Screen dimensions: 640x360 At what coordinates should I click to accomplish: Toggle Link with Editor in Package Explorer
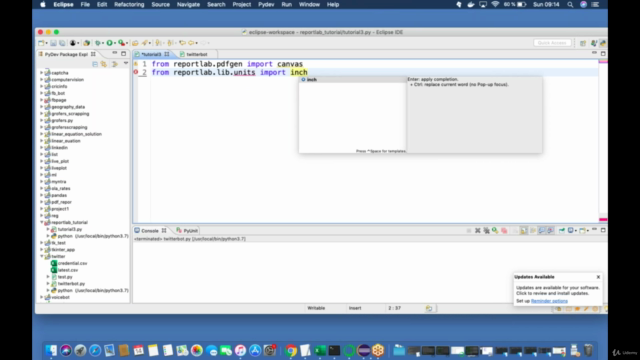104,64
